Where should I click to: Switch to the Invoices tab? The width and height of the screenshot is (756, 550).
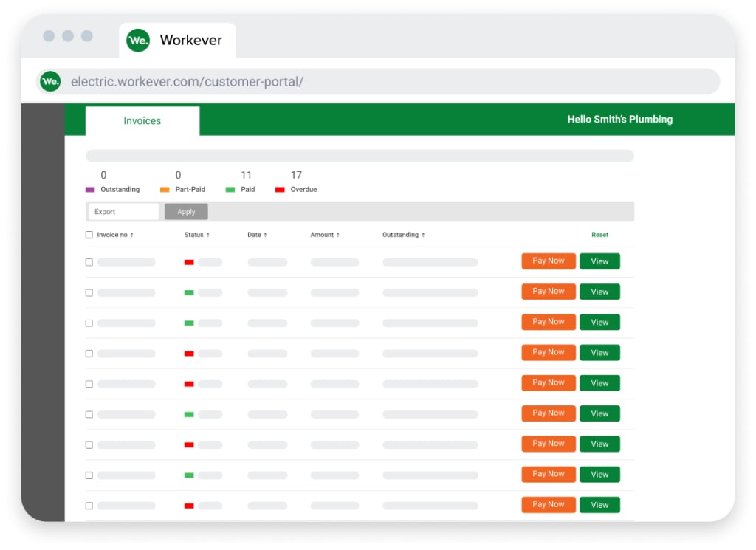tap(142, 121)
